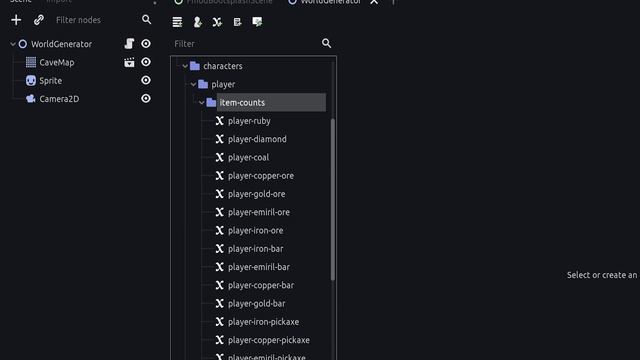Select the characters folder
The image size is (640, 360).
click(223, 66)
